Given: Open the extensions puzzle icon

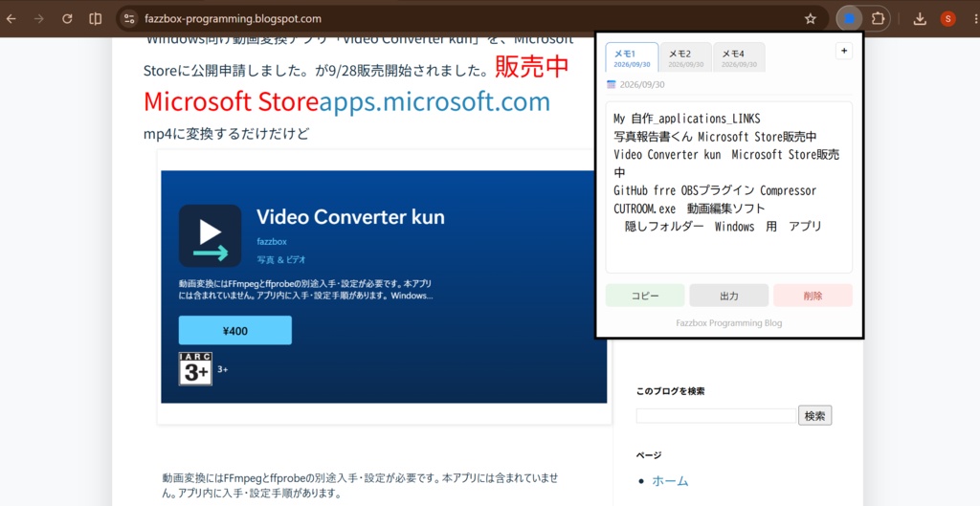Looking at the screenshot, I should click(x=879, y=19).
